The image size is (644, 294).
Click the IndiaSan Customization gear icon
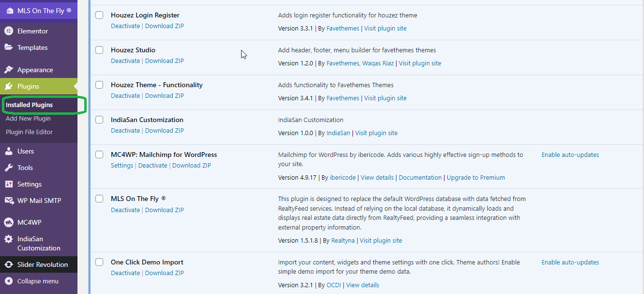9,239
